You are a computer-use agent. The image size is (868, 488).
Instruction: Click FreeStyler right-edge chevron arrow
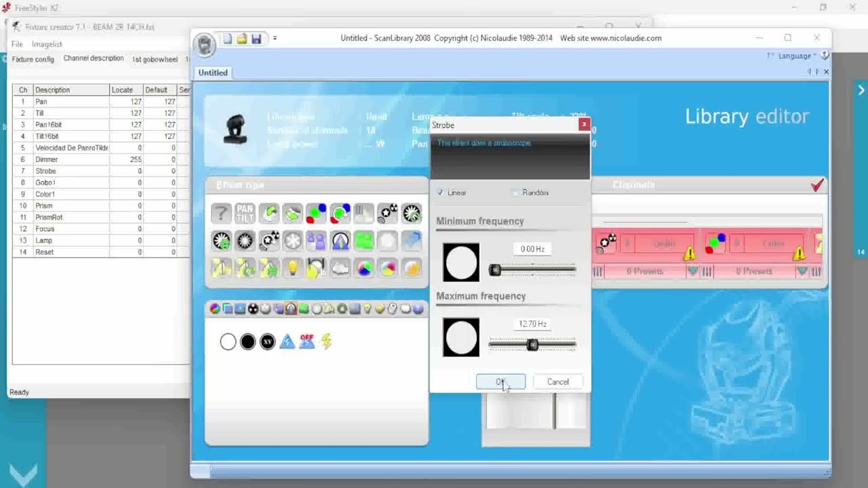pos(861,89)
